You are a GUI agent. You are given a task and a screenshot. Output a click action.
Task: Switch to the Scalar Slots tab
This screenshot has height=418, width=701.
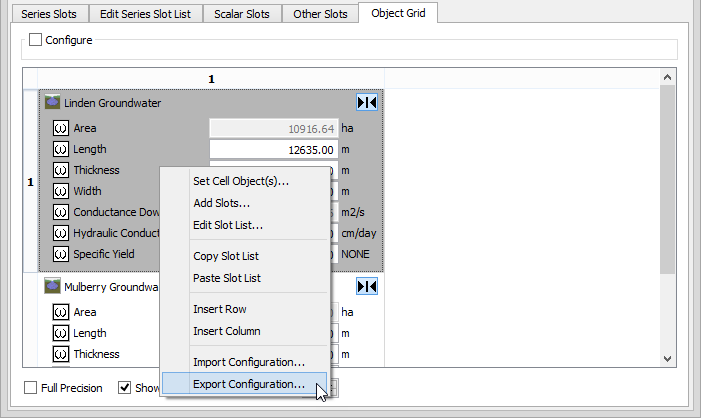[242, 14]
